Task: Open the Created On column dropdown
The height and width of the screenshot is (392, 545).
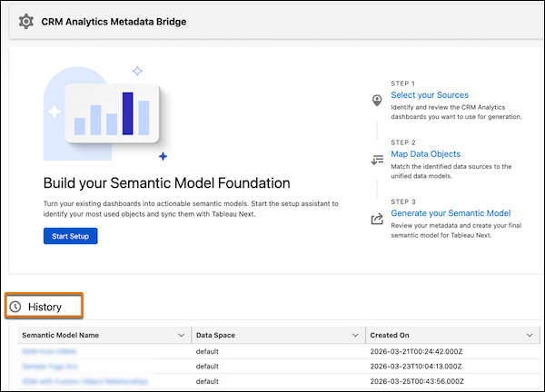Action: (530, 335)
